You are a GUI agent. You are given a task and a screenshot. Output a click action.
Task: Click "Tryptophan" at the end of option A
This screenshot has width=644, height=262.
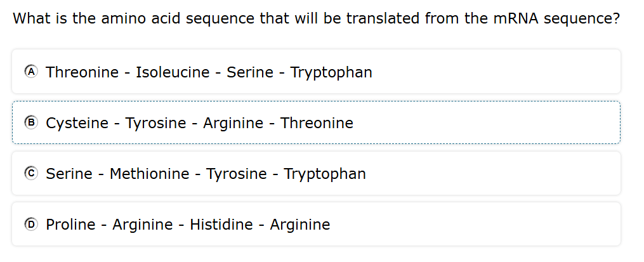coord(331,72)
